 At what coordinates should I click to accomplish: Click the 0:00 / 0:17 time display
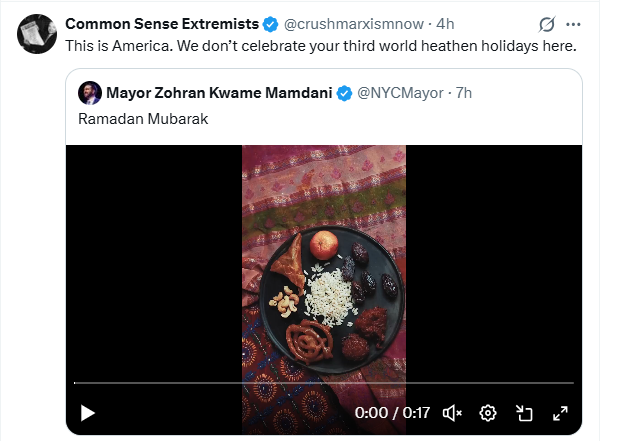[392, 412]
